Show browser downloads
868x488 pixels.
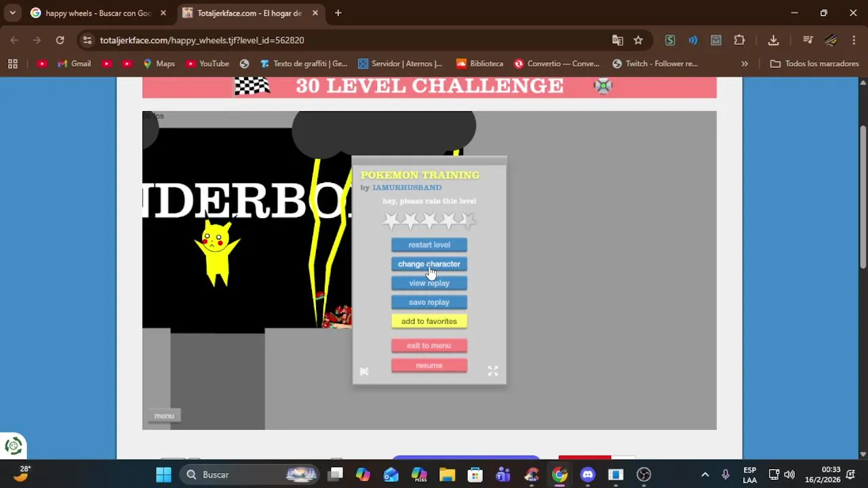tap(773, 40)
